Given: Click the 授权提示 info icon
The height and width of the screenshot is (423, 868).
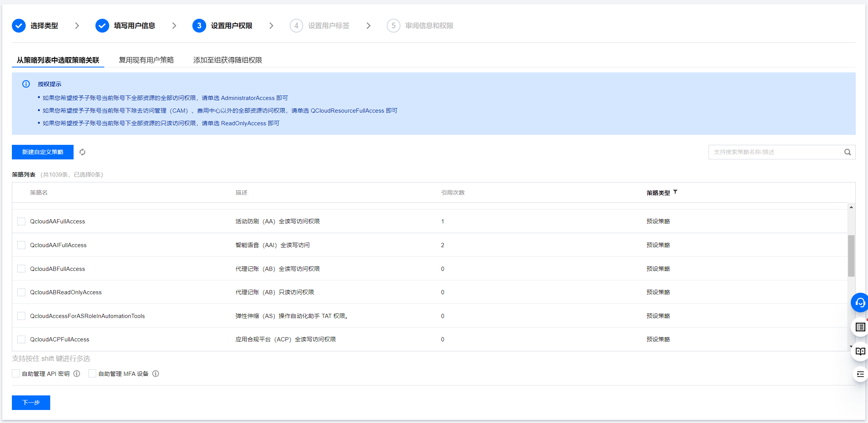Looking at the screenshot, I should click(26, 84).
